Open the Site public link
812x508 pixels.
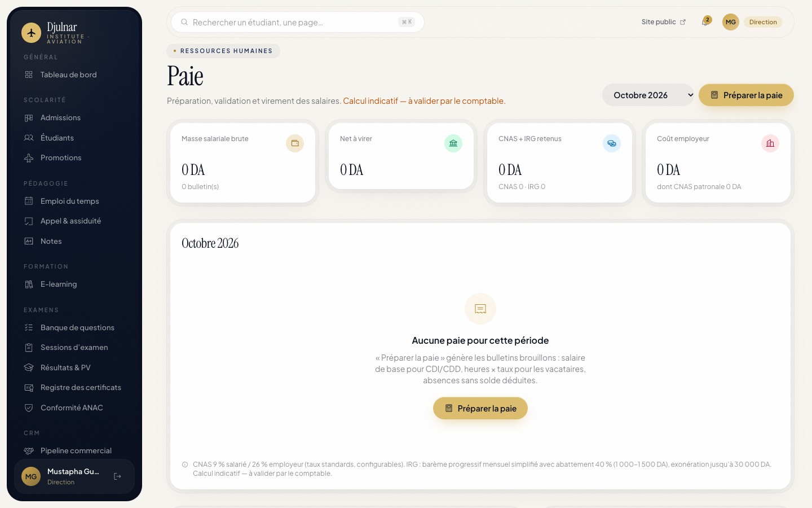click(x=663, y=22)
